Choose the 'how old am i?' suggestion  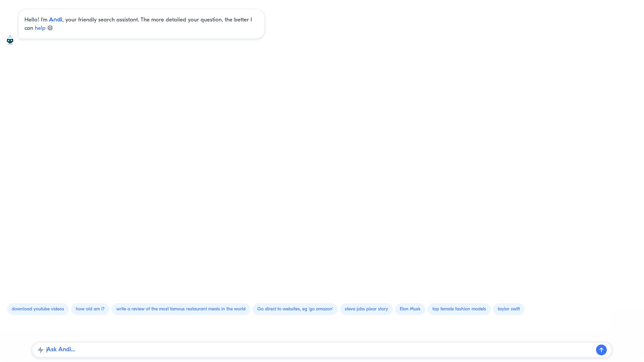pos(90,309)
